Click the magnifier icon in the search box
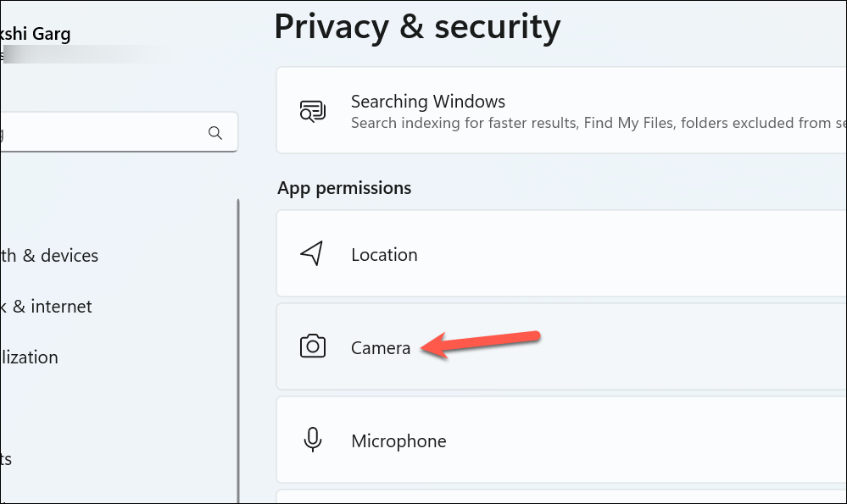Image resolution: width=847 pixels, height=504 pixels. (x=215, y=133)
